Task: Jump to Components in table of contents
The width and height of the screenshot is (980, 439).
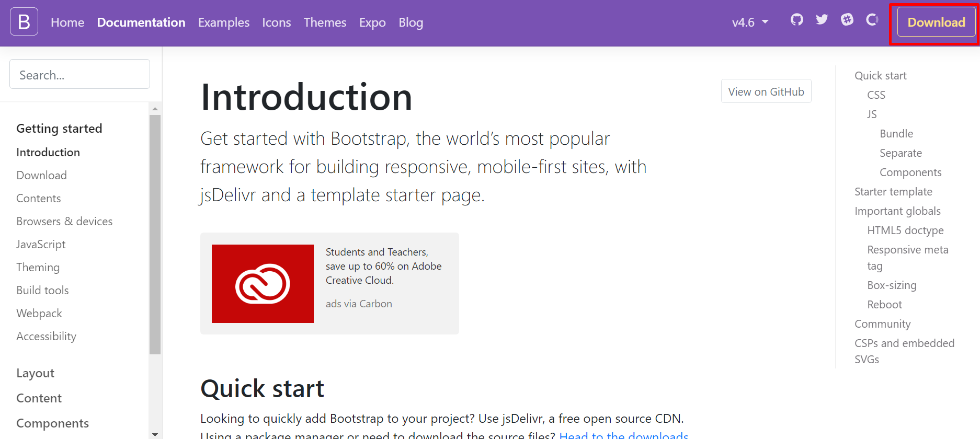Action: (x=910, y=172)
